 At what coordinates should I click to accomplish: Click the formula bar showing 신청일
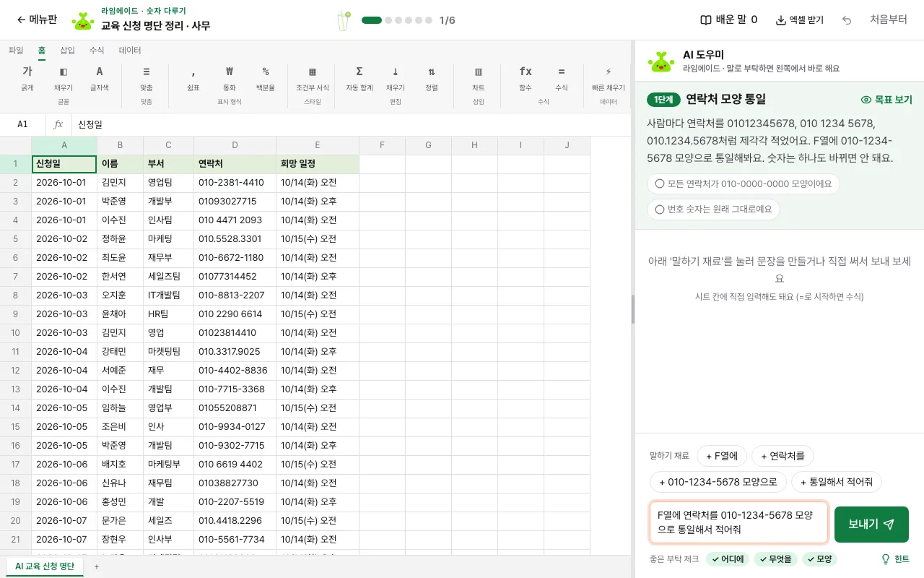[x=352, y=124]
